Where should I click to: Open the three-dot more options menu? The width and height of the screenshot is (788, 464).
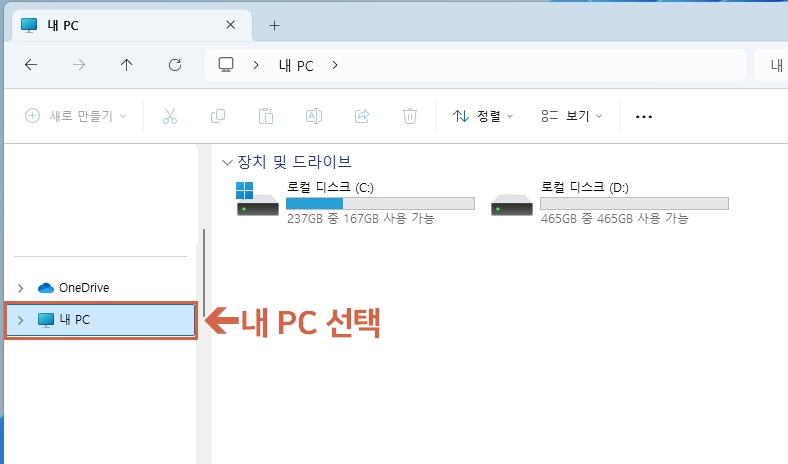pos(644,117)
